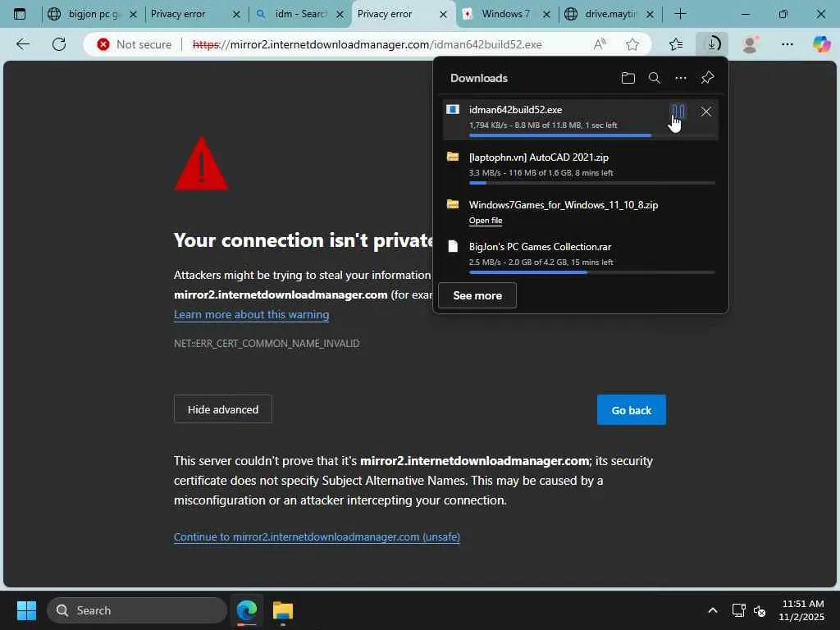Click the address bar URL
The image size is (840, 630).
point(367,44)
